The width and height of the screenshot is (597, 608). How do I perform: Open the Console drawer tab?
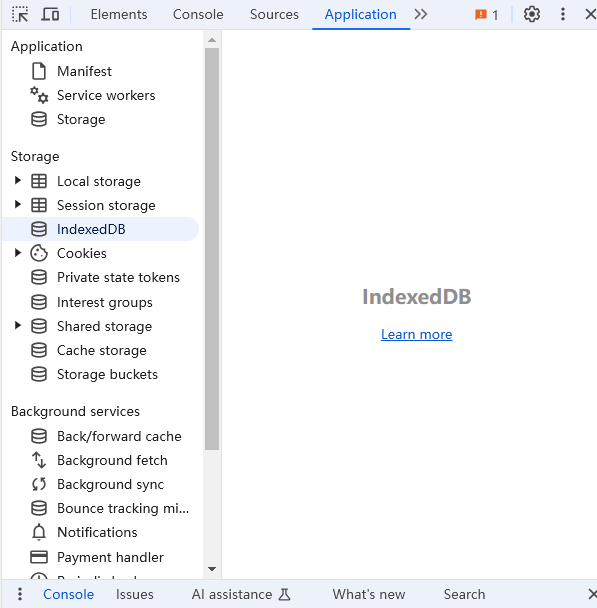click(69, 594)
